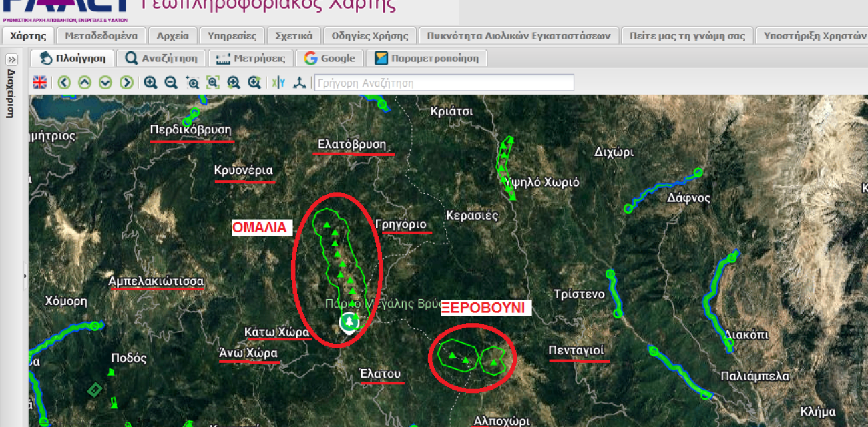Open the Μεταδεδομένα menu tab
868x427 pixels.
[101, 36]
